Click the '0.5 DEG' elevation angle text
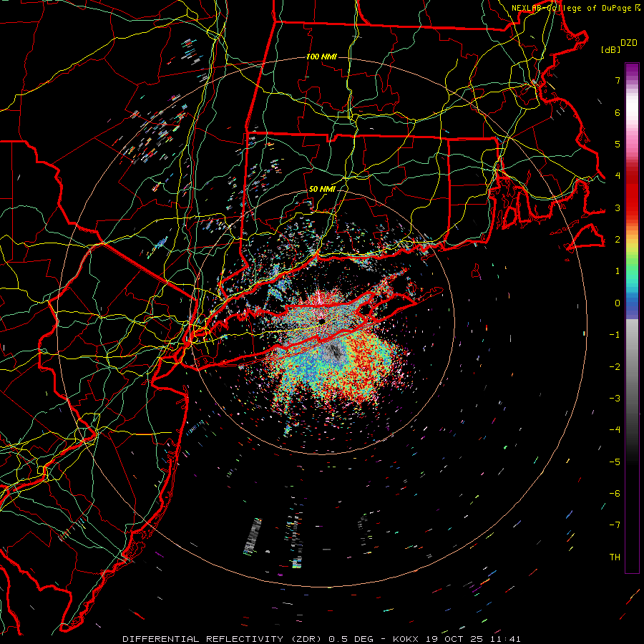 pyautogui.click(x=351, y=639)
